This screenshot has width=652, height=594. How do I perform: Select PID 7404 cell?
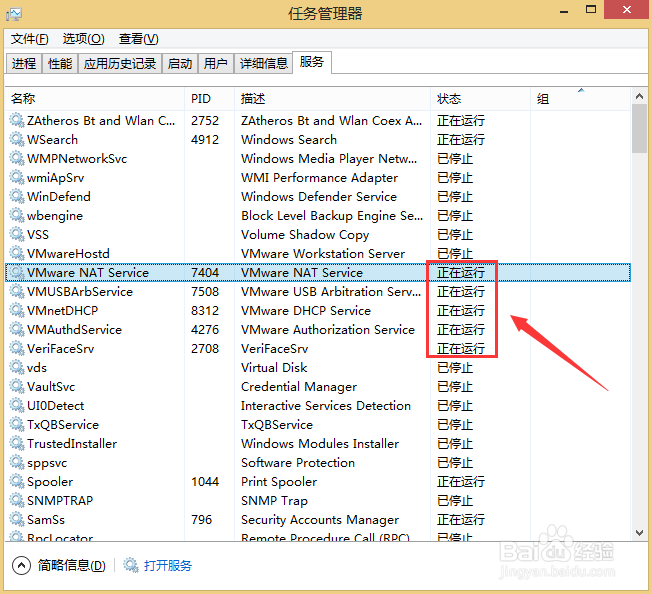point(205,273)
